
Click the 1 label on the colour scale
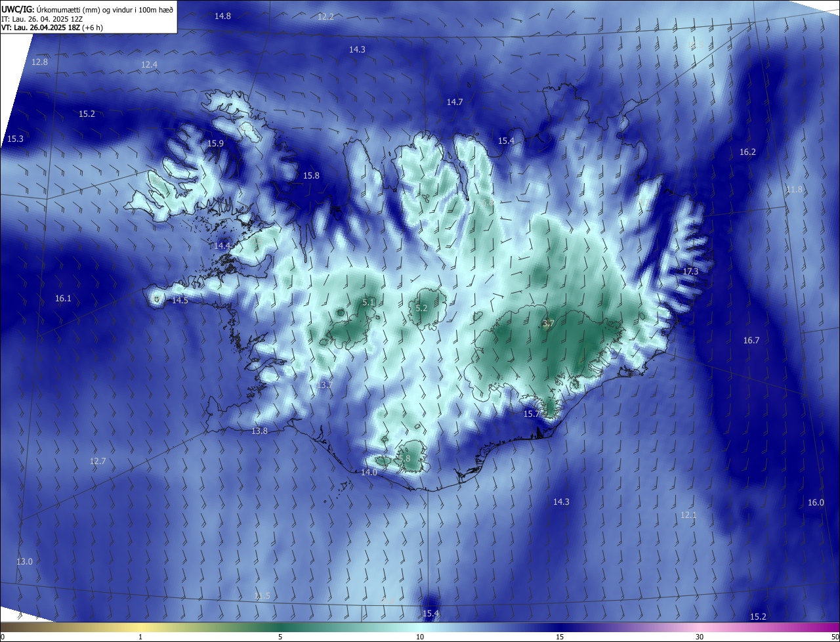140,637
